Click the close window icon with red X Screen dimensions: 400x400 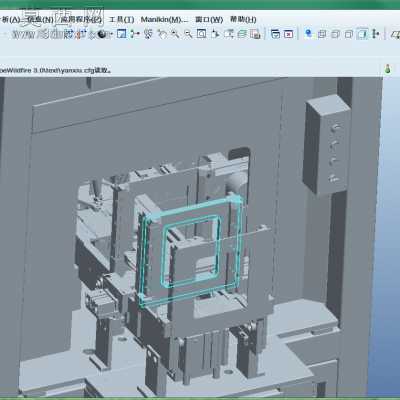click(x=289, y=34)
